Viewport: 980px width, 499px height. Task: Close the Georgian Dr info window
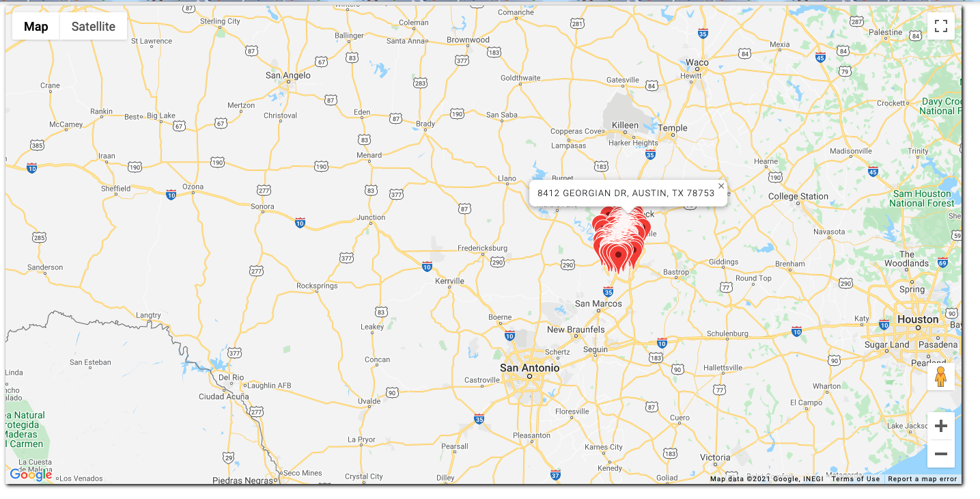point(721,186)
